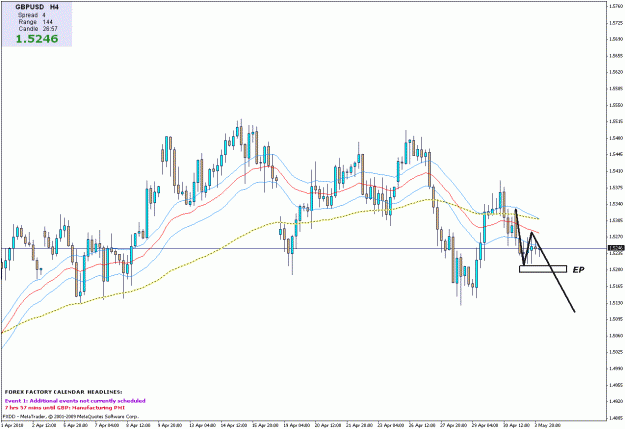Viewport: 625px width, 429px height.
Task: Click the 1.5200 price axis label
Action: point(616,270)
